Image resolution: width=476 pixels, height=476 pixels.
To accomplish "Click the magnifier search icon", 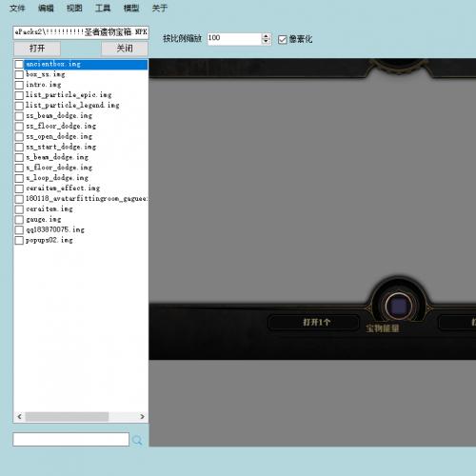I will (137, 440).
